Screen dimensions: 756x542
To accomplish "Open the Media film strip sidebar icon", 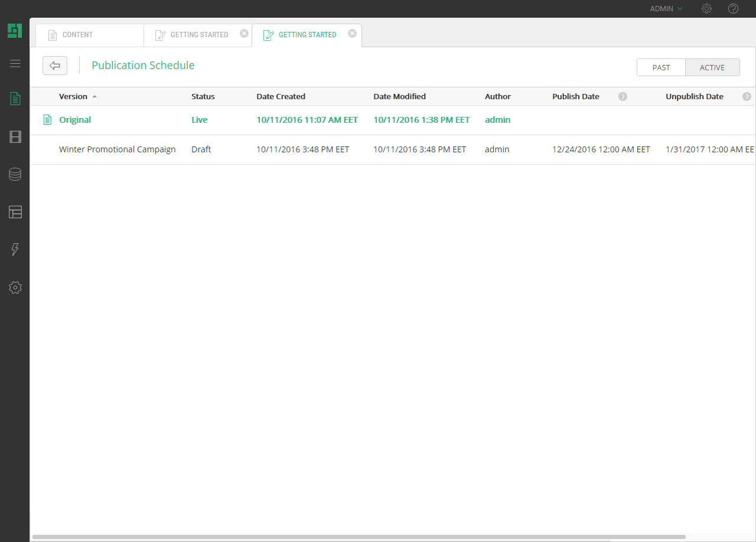I will tap(15, 137).
